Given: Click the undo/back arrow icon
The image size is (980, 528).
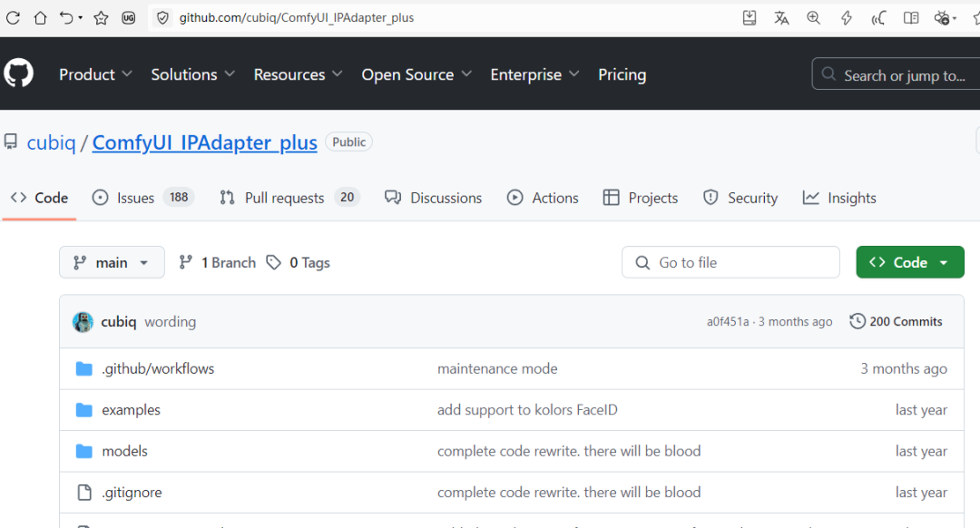Looking at the screenshot, I should point(66,17).
